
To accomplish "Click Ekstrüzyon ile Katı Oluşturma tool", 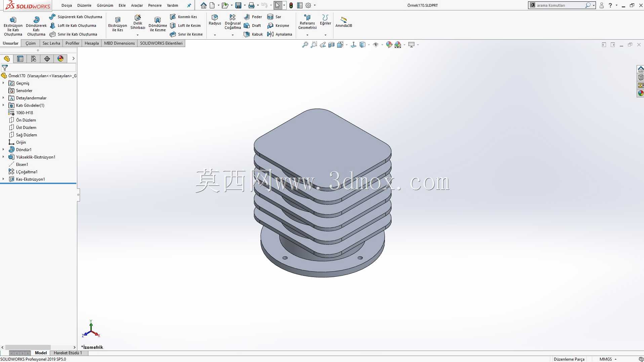I will coord(13,26).
